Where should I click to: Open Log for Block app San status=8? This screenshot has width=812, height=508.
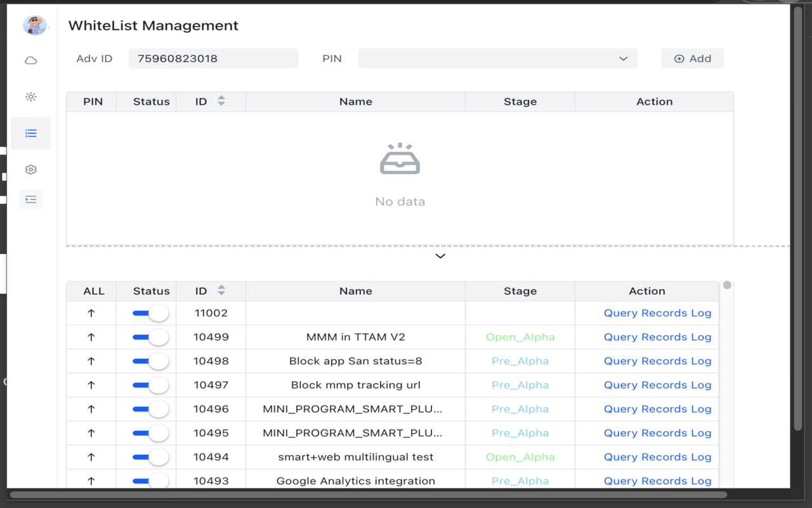(701, 361)
